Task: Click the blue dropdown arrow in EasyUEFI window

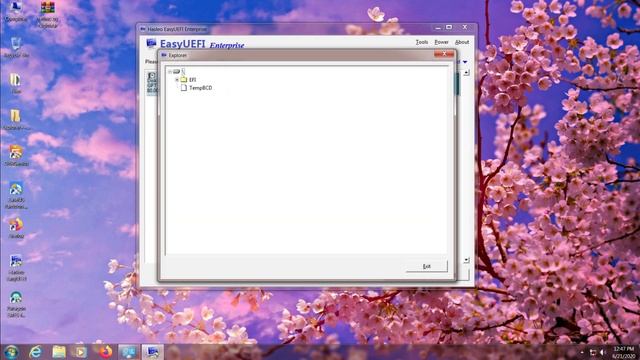Action: (465, 62)
